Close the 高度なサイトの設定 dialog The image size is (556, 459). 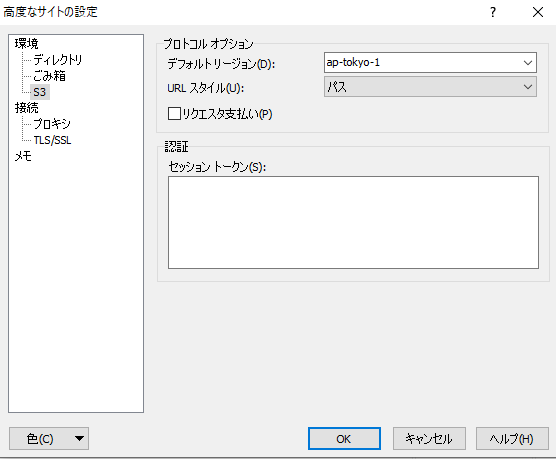pyautogui.click(x=538, y=12)
